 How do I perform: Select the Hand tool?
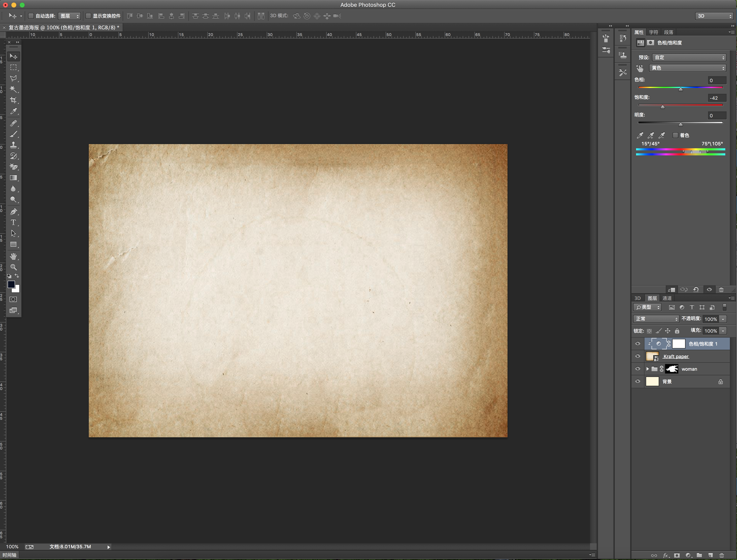pos(13,256)
